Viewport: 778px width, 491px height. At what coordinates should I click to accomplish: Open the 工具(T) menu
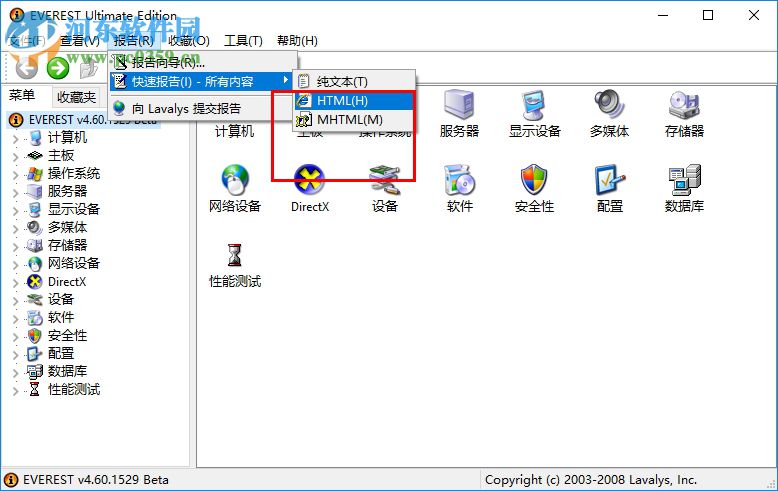point(243,41)
